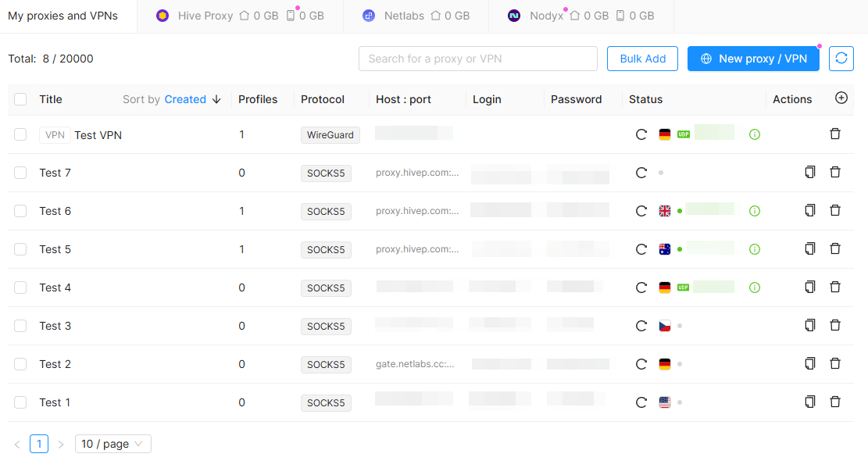Viewport: 868px width, 468px height.
Task: Click the New proxy / VPN button
Action: coord(753,59)
